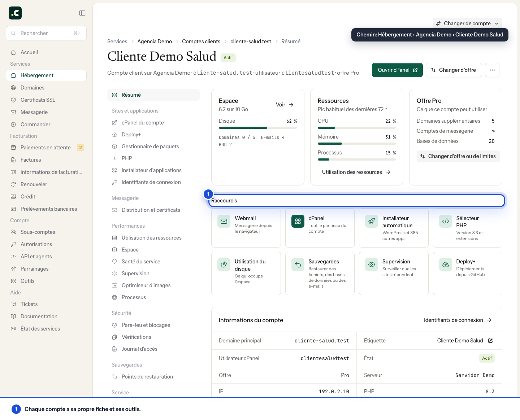This screenshot has width=520, height=420.
Task: Open Tickets in the sidebar
Action: pos(46,304)
